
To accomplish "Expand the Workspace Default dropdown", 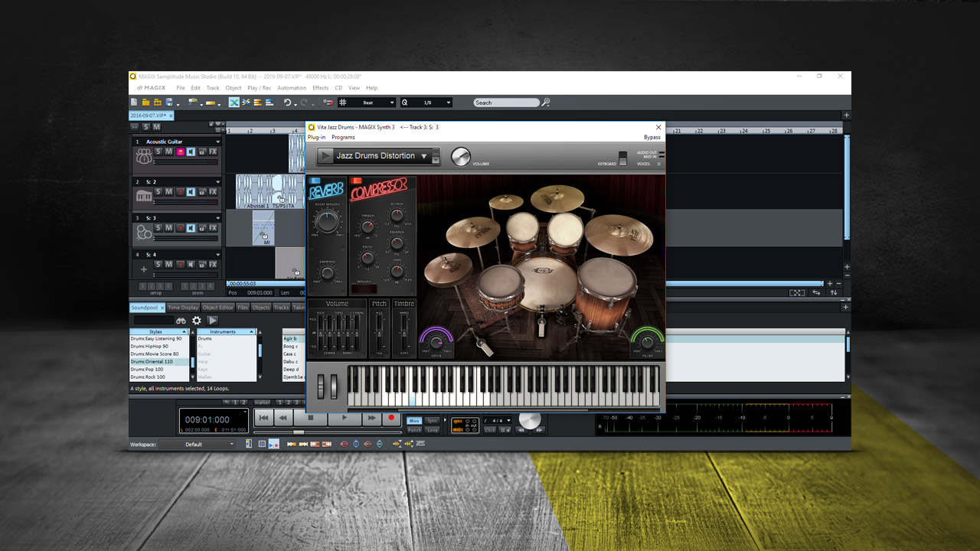I will (x=232, y=444).
